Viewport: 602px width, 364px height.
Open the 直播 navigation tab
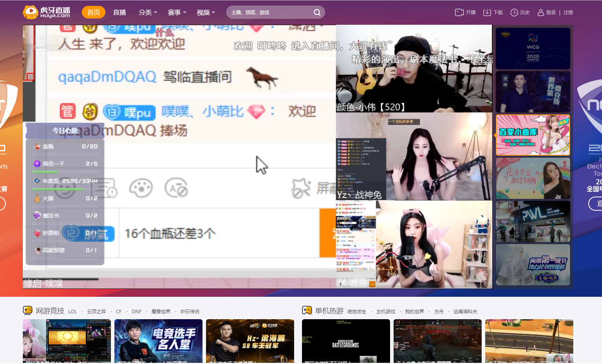(x=120, y=13)
